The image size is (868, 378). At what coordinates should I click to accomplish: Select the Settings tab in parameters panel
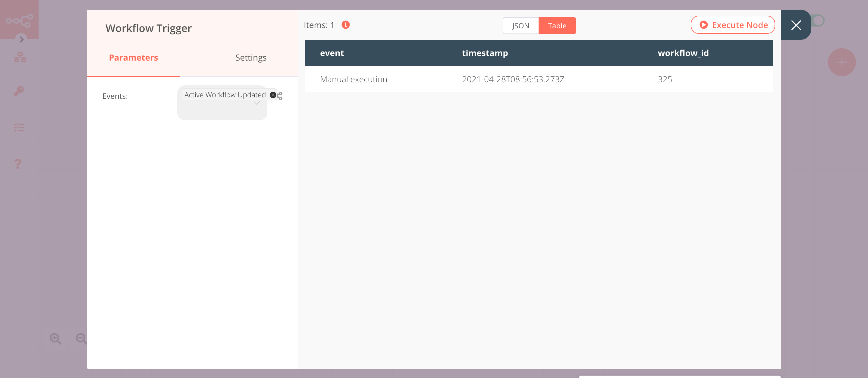click(250, 58)
